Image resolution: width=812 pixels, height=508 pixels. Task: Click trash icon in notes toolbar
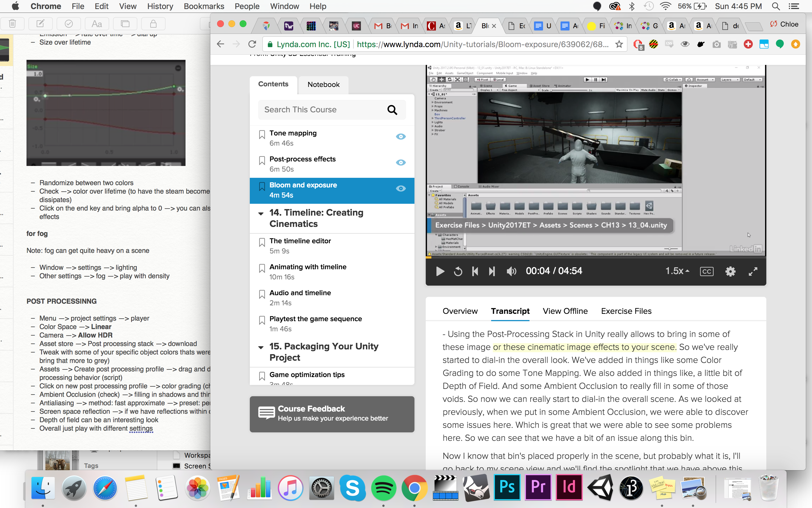12,24
